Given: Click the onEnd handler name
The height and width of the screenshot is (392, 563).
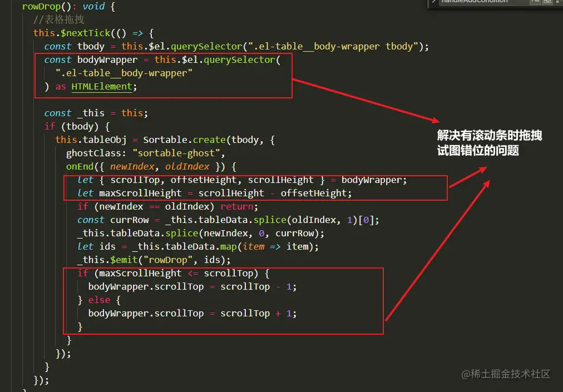Looking at the screenshot, I should click(80, 167).
